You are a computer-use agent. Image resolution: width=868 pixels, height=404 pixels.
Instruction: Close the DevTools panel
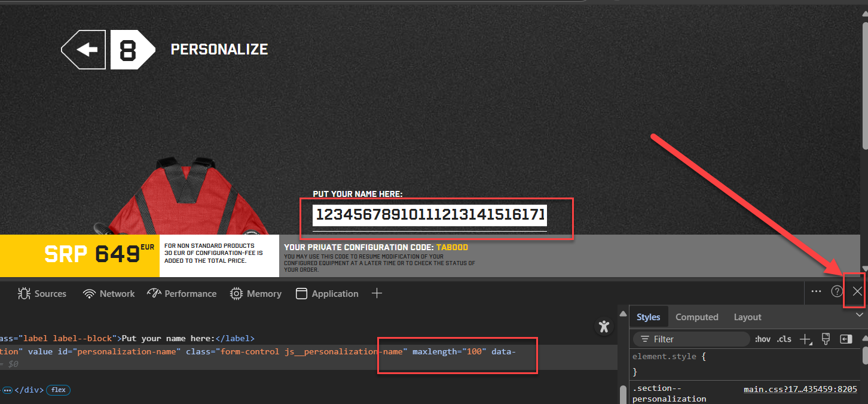click(x=857, y=291)
